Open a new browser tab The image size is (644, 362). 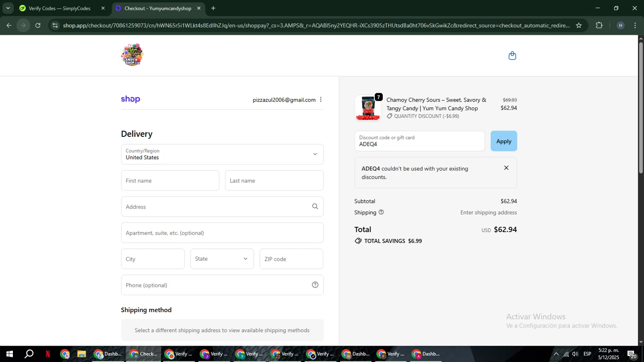pyautogui.click(x=213, y=8)
